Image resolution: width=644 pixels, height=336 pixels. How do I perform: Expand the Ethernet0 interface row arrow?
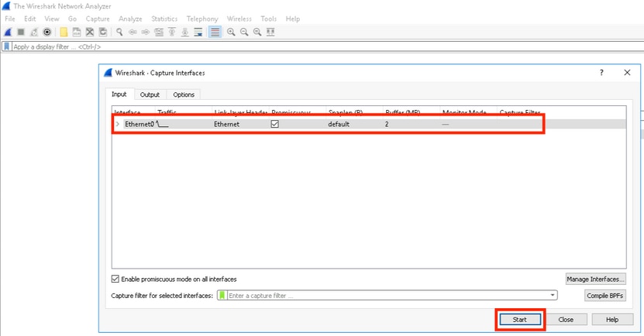tap(118, 124)
